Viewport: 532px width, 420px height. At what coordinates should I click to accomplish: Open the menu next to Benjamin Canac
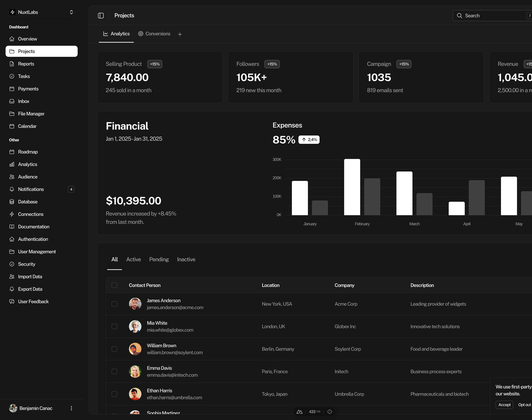pos(71,408)
